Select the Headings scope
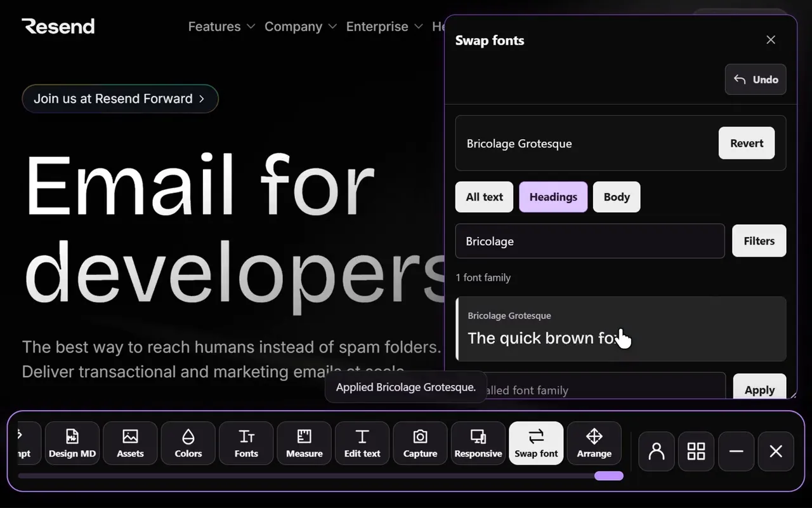Viewport: 812px width, 508px height. click(x=553, y=197)
